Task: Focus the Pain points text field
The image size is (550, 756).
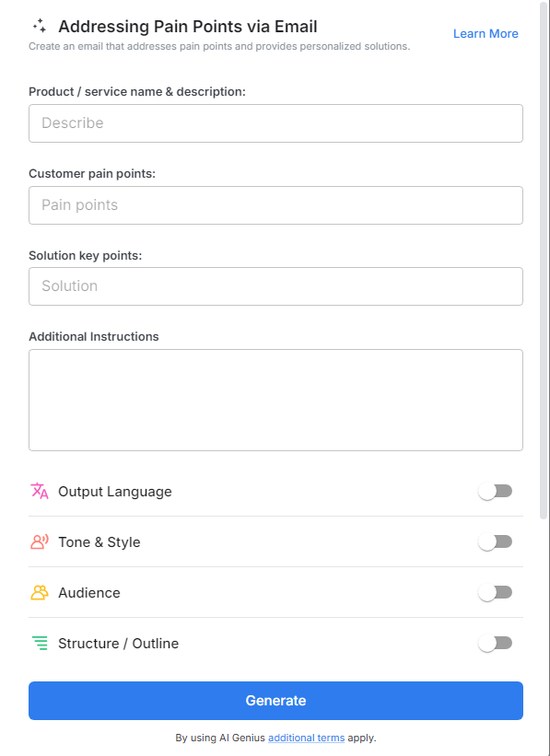Action: click(x=275, y=204)
